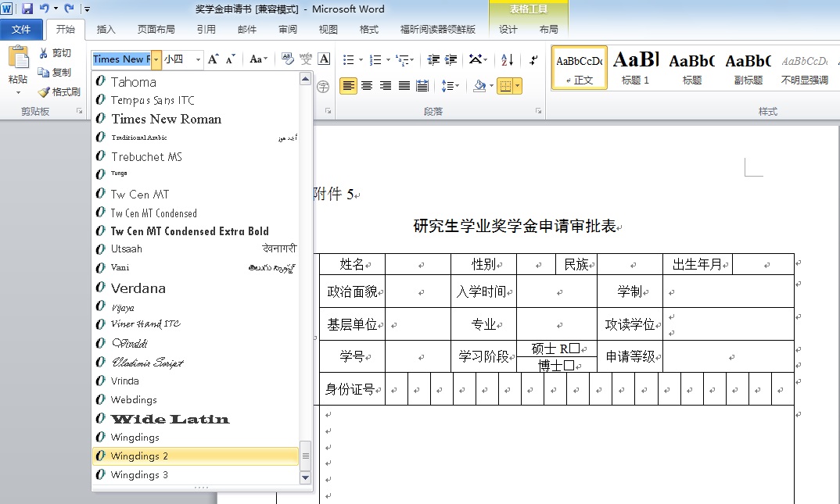840x504 pixels.
Task: Click the Save icon in quick access toolbar
Action: (x=27, y=9)
